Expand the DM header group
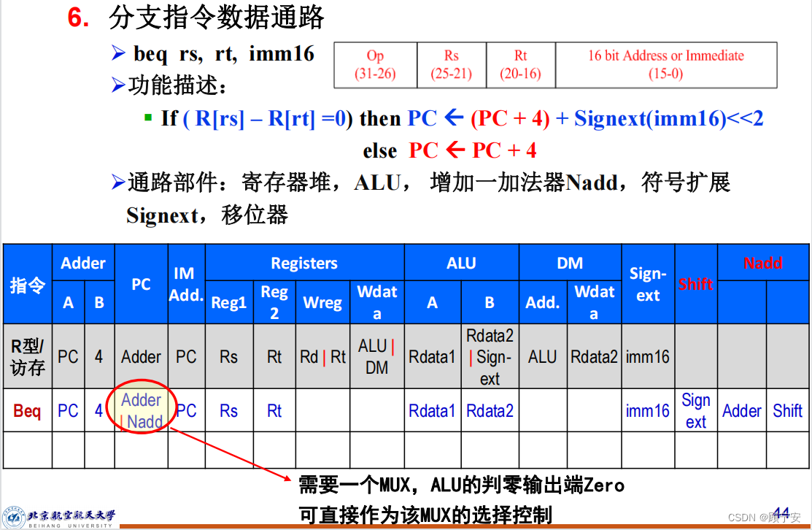This screenshot has width=812, height=530. click(x=570, y=263)
